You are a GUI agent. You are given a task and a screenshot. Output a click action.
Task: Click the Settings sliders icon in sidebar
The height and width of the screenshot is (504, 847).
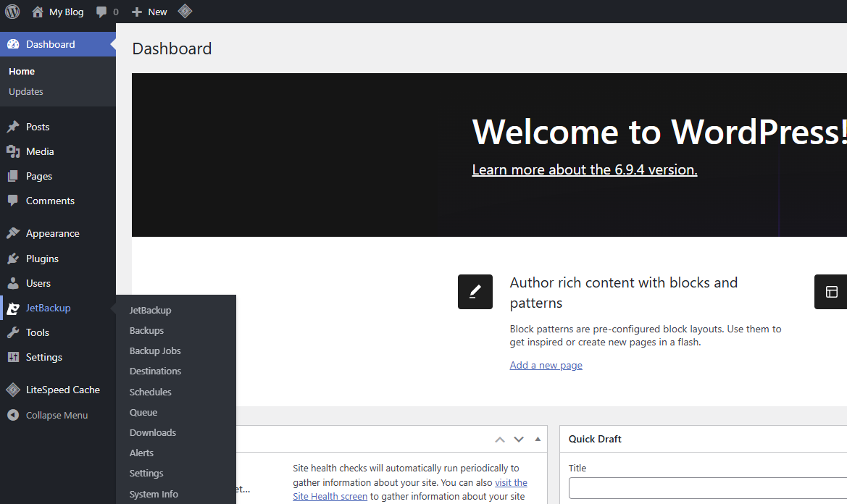coord(13,357)
